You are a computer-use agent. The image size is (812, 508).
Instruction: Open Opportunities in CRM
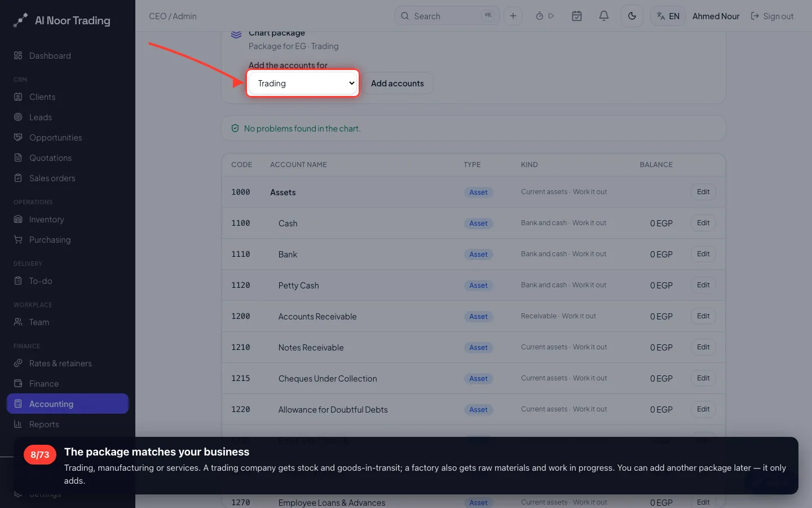68,137
